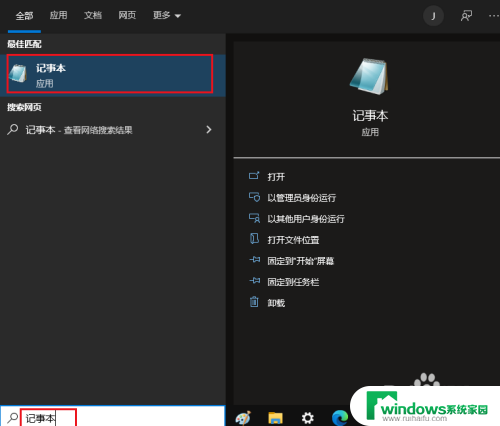Viewport: 500px width, 426px height.
Task: Open Paint app from the taskbar
Action: pyautogui.click(x=243, y=418)
